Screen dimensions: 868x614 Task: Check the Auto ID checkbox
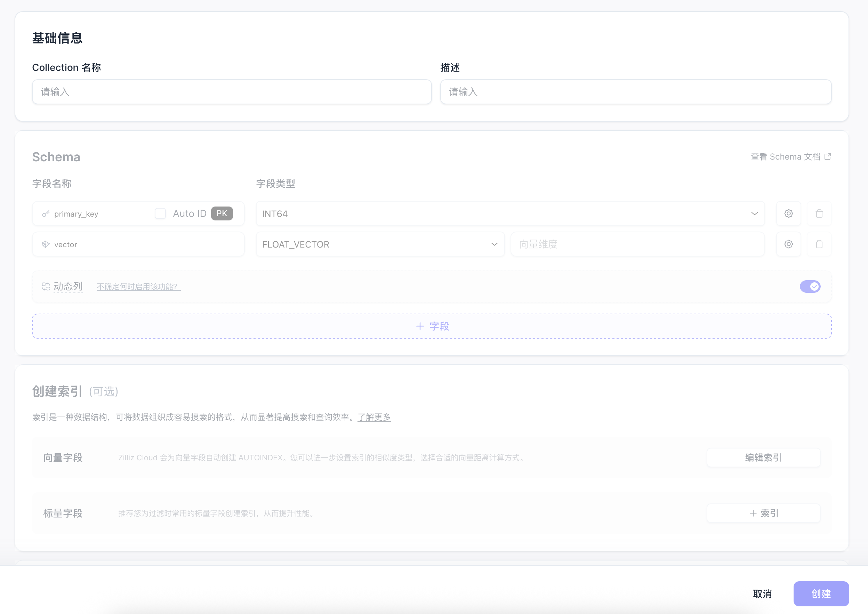pos(160,213)
